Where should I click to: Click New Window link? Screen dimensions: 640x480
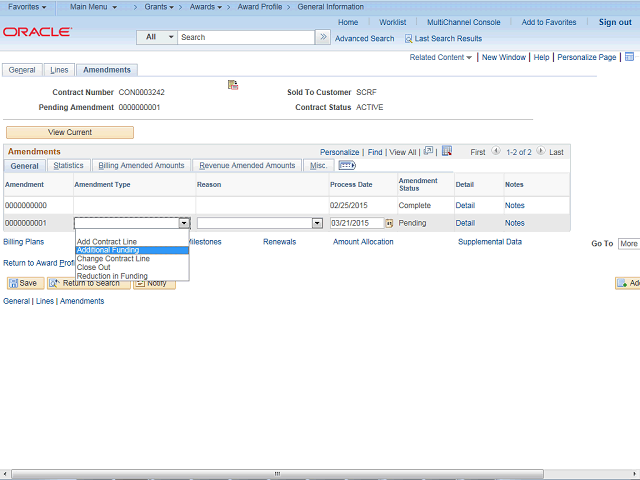[x=504, y=57]
